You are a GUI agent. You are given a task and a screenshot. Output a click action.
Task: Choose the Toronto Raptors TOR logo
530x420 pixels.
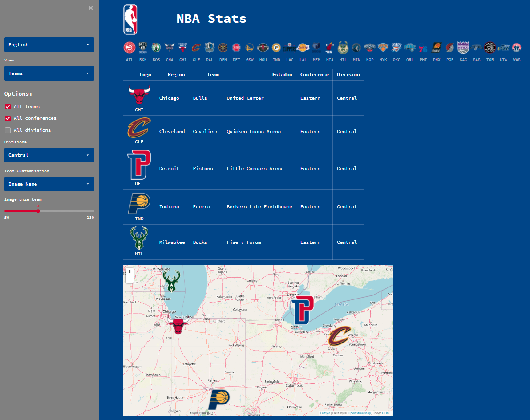[490, 48]
